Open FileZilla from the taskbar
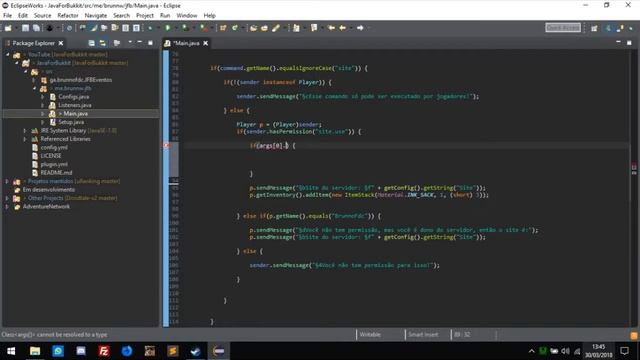 coord(104,351)
